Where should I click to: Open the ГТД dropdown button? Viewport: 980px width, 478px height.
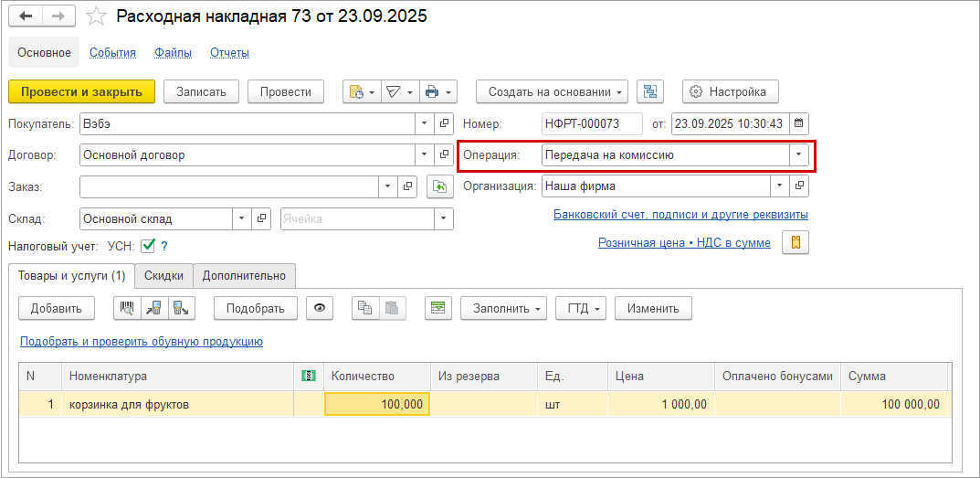click(581, 308)
